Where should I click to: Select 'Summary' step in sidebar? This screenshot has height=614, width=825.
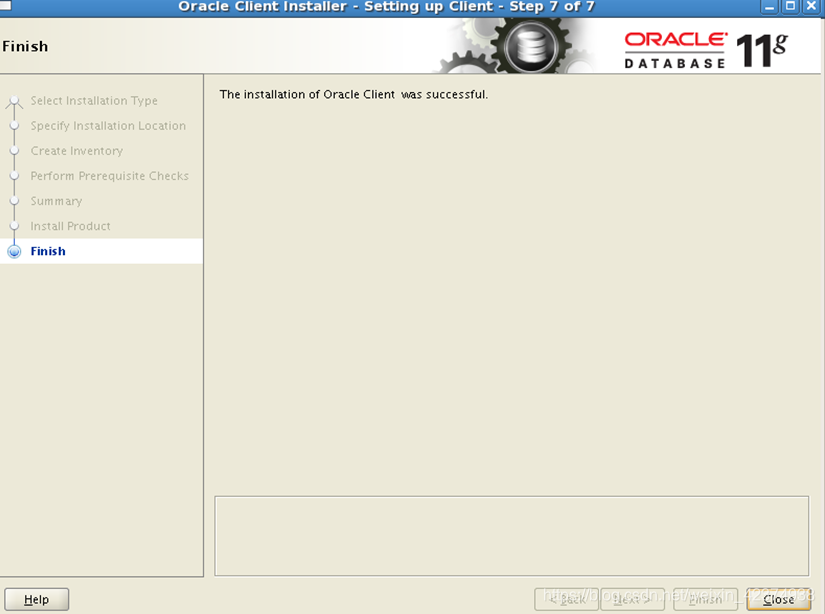56,201
